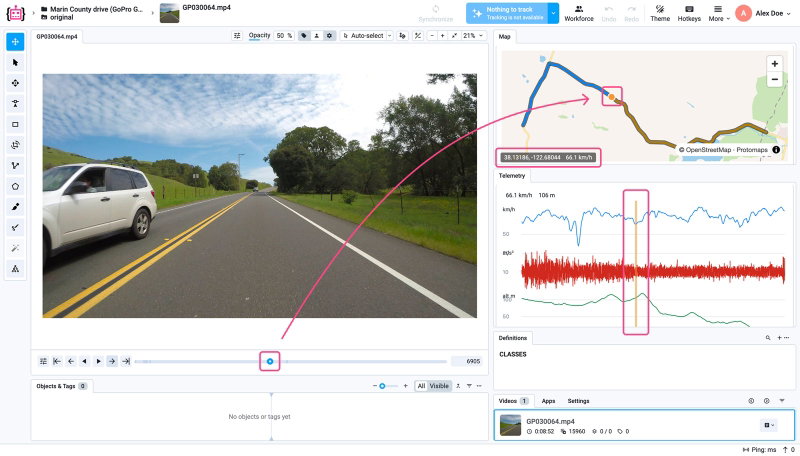800x456 pixels.
Task: Select the GP030064.mp4 scene tab
Action: pos(57,37)
